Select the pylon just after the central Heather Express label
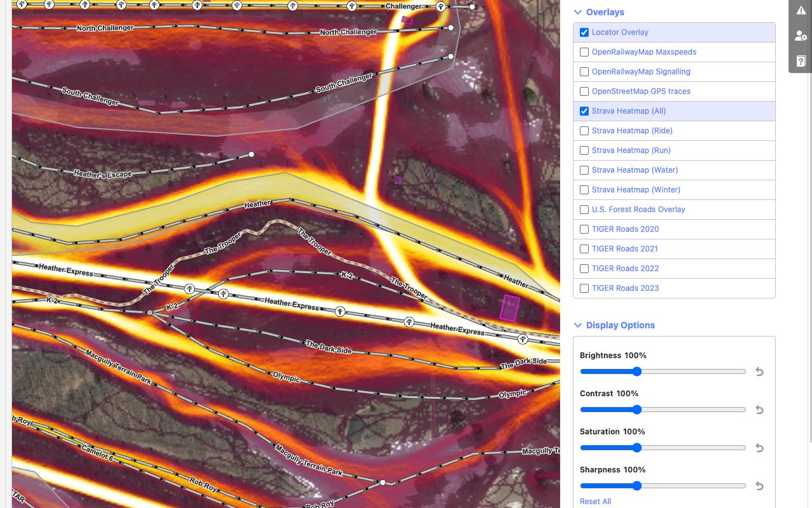 click(341, 312)
